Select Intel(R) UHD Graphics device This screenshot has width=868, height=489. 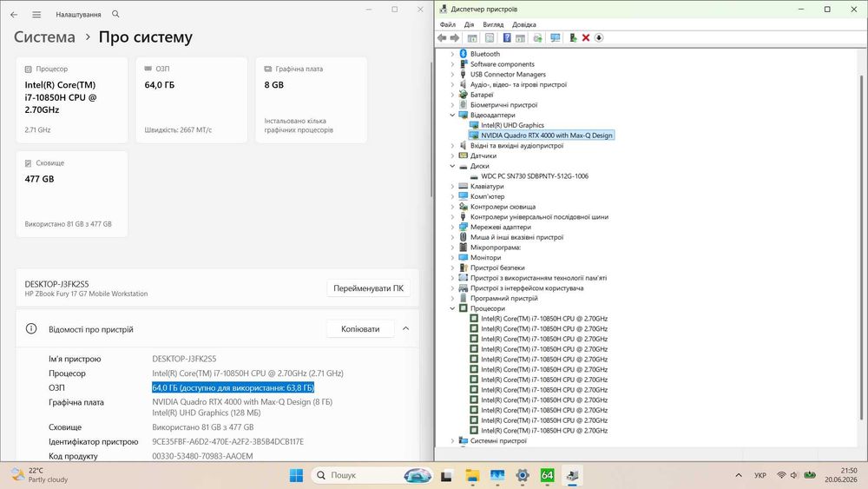click(512, 125)
